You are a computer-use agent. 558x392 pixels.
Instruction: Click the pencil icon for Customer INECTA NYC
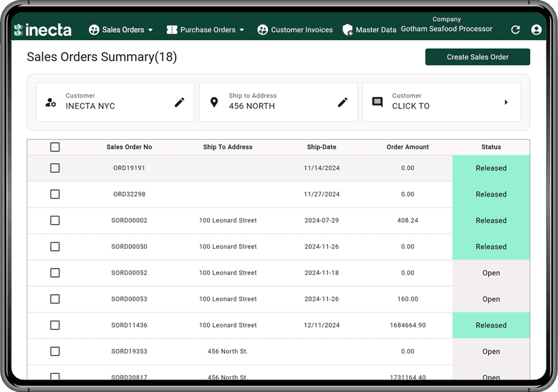click(x=179, y=102)
